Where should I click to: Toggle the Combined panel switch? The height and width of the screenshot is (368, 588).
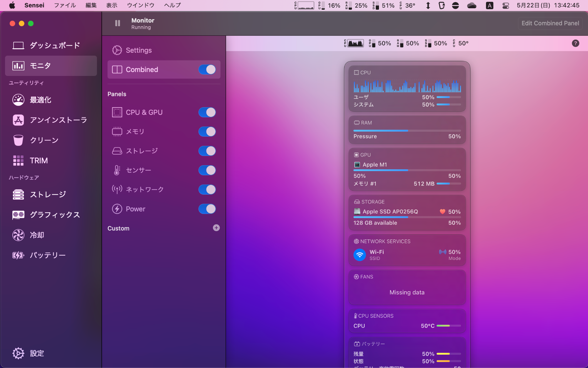point(207,69)
